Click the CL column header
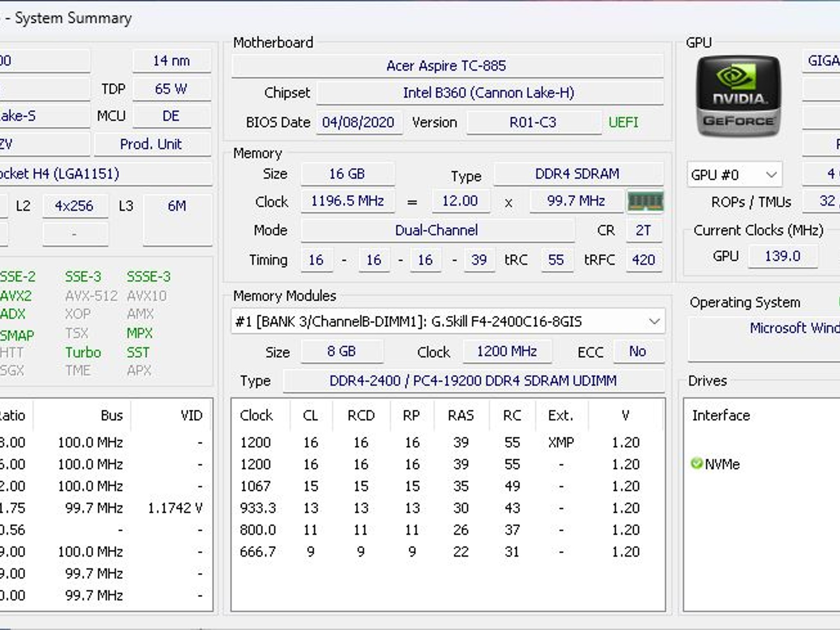 [x=311, y=415]
